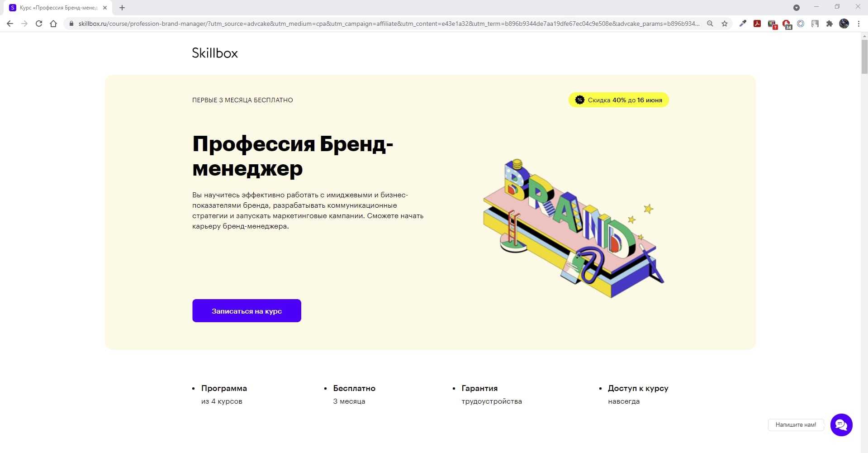Open the tab search dropdown arrow
Image resolution: width=868 pixels, height=453 pixels.
click(797, 8)
